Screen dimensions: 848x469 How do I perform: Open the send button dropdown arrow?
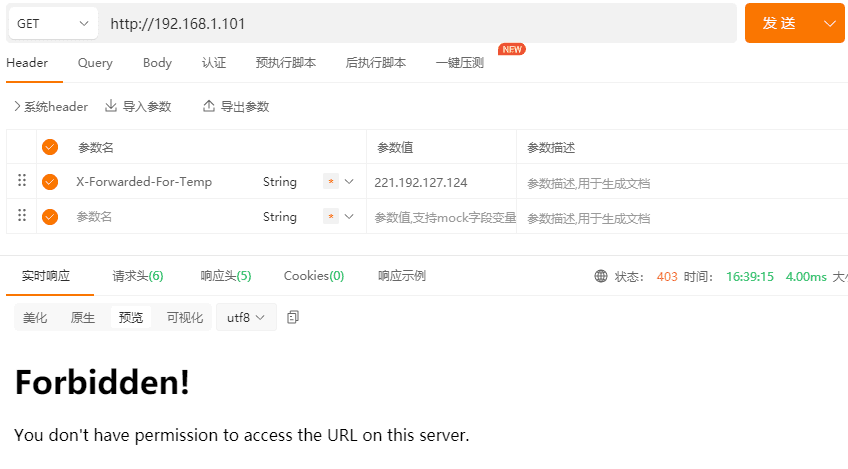point(828,23)
